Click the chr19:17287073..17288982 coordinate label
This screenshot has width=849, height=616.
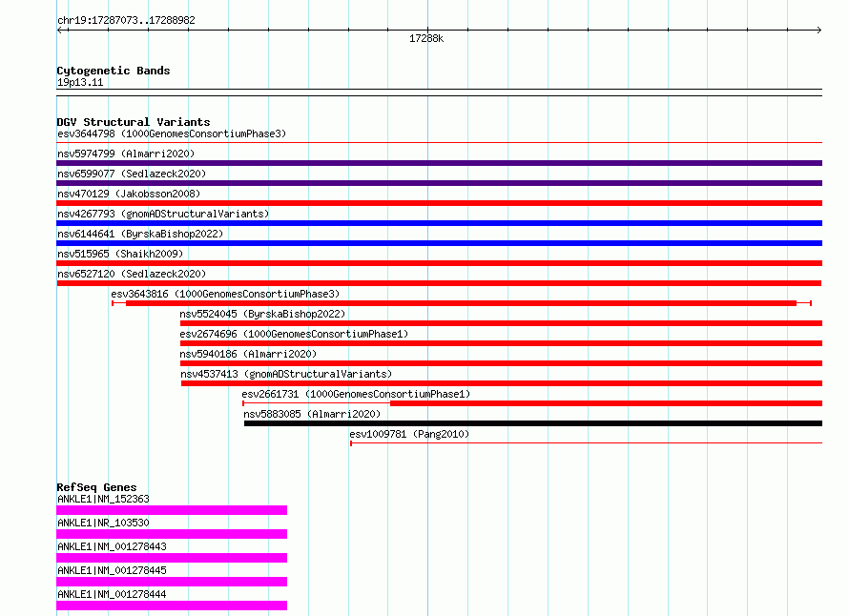click(126, 20)
